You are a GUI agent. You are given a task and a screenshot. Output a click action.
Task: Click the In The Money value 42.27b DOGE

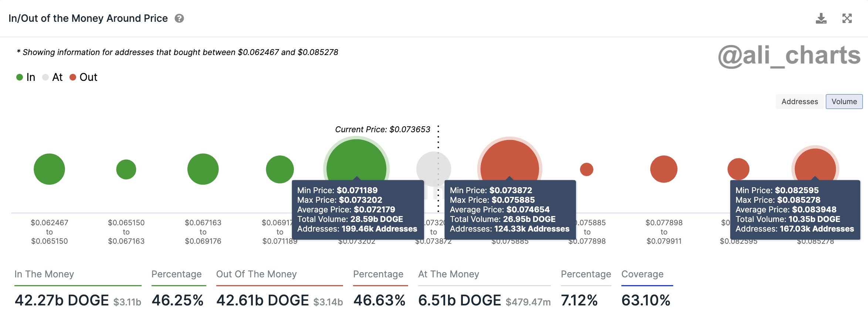click(x=62, y=300)
